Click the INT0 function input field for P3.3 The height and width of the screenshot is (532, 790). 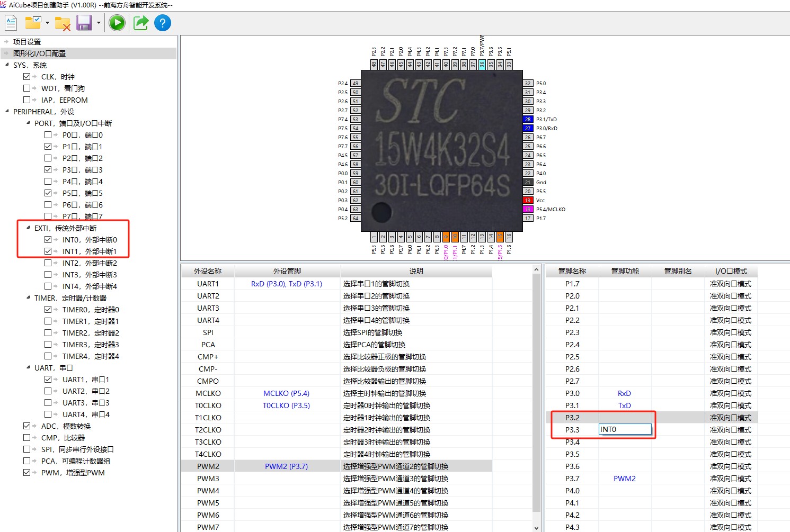pyautogui.click(x=625, y=429)
